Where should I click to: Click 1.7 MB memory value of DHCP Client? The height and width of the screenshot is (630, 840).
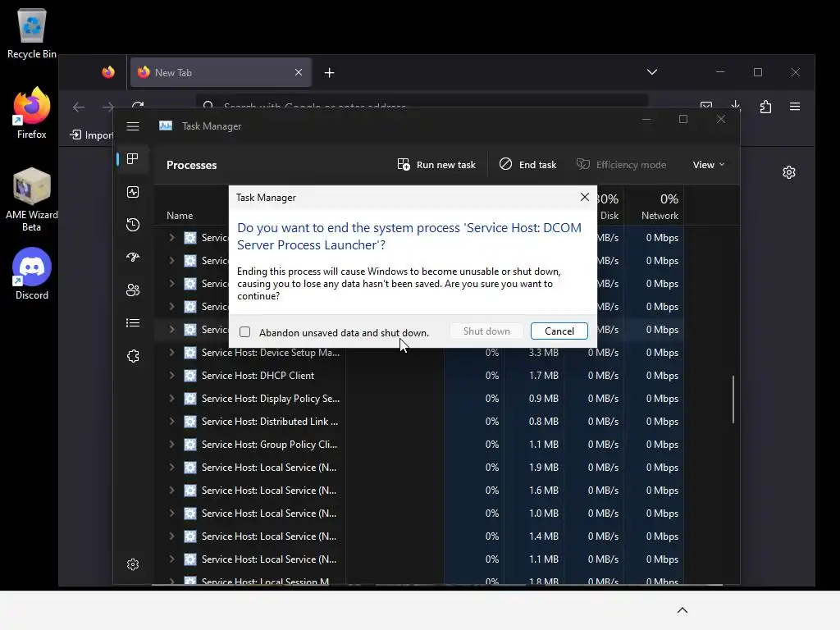[543, 376]
